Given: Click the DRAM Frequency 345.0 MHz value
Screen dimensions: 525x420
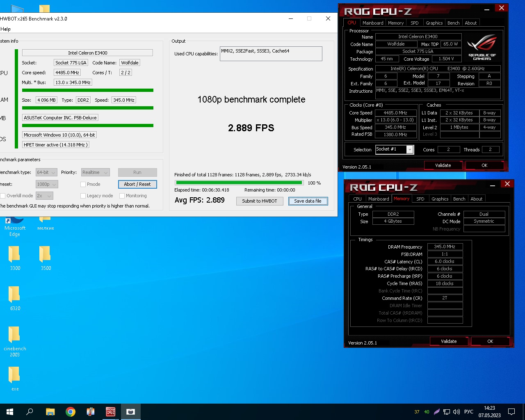Looking at the screenshot, I should [445, 247].
